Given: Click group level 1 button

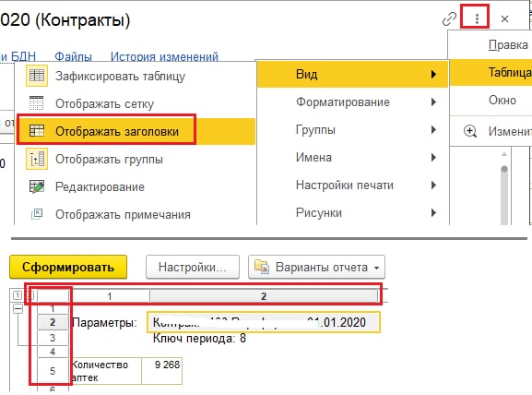Looking at the screenshot, I should pos(18,295).
